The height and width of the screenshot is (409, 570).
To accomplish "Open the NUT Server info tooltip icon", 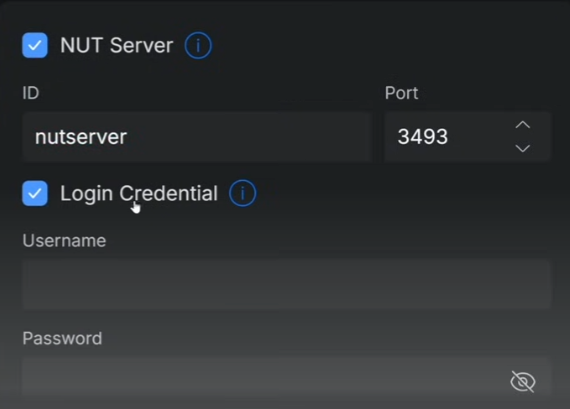I will coord(198,45).
